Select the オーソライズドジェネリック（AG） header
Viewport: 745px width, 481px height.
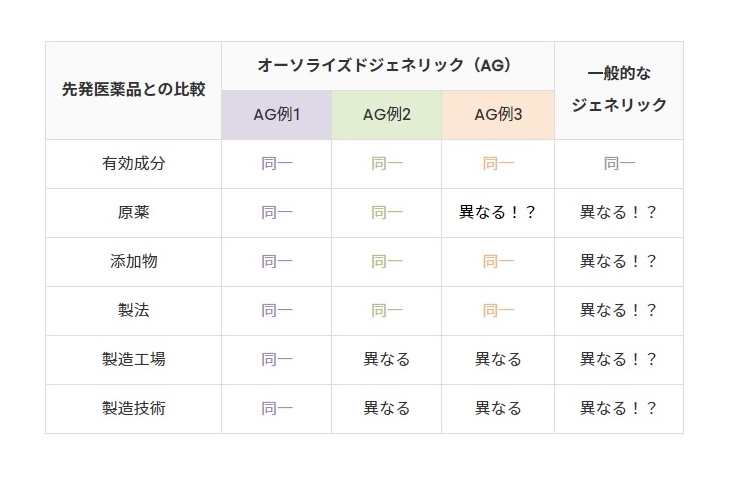tap(387, 65)
